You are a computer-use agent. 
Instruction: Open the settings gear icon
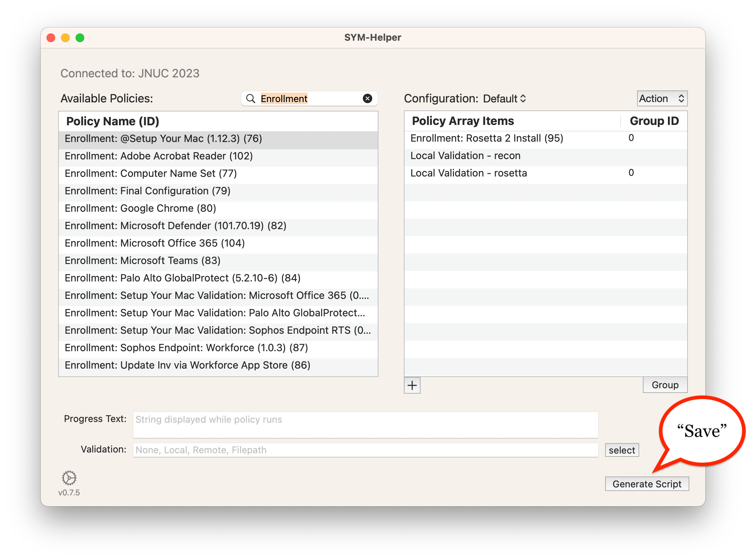click(69, 478)
